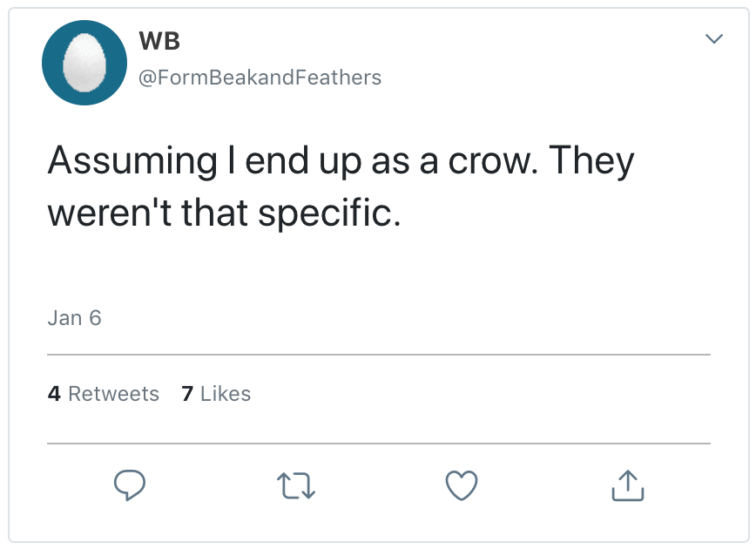Click the reply speech bubble icon
756x549 pixels.
coord(128,486)
